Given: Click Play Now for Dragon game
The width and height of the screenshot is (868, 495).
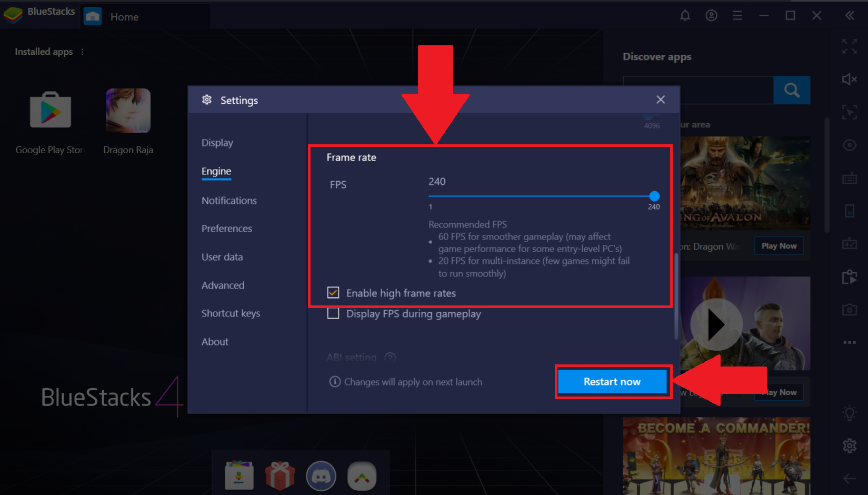Looking at the screenshot, I should (779, 246).
